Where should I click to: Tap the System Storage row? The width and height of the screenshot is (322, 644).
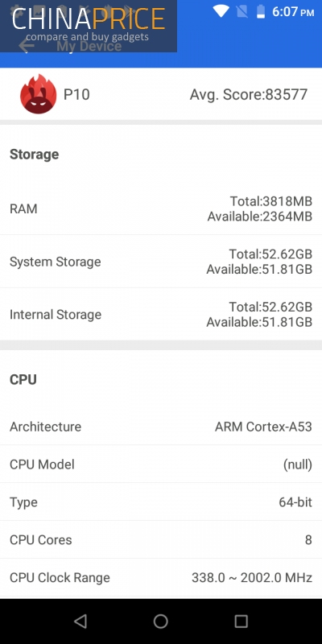click(161, 262)
